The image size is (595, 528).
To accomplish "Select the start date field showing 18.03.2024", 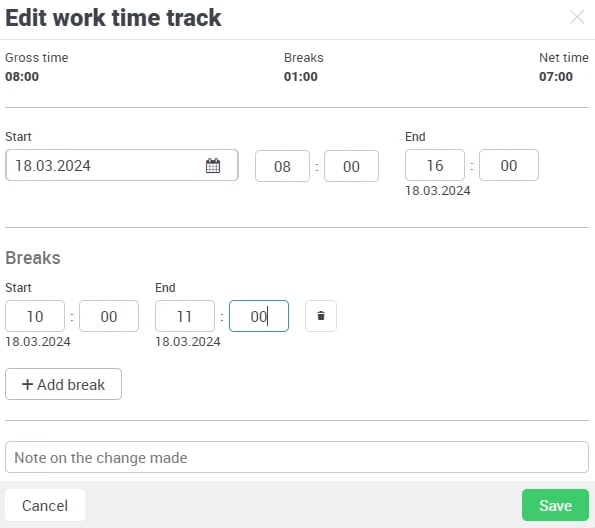I will coord(122,165).
